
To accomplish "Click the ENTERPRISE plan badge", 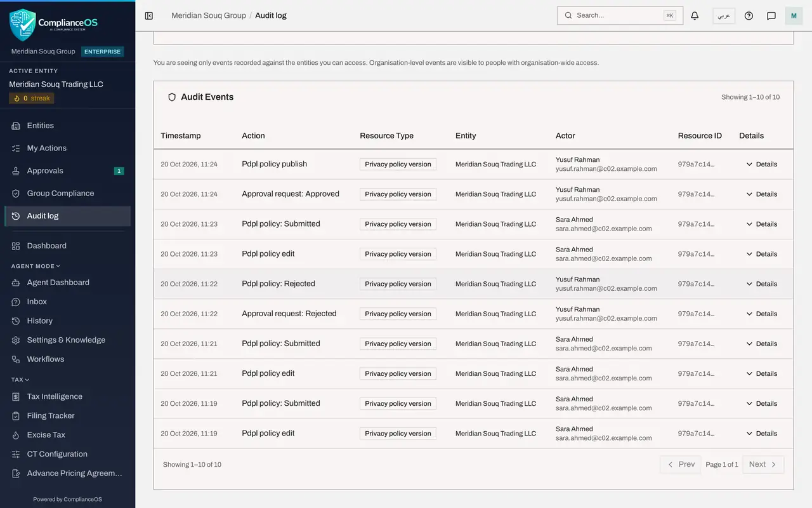I will [x=102, y=51].
